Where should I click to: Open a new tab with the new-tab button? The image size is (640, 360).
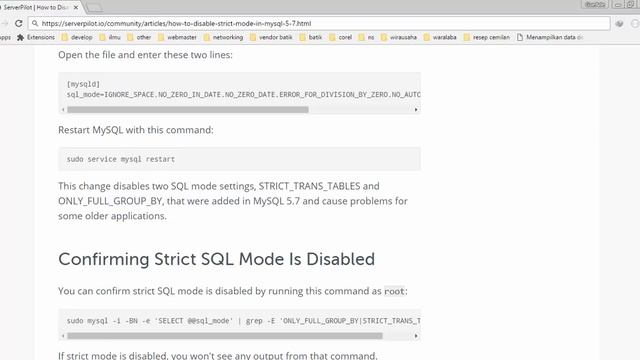tap(94, 8)
